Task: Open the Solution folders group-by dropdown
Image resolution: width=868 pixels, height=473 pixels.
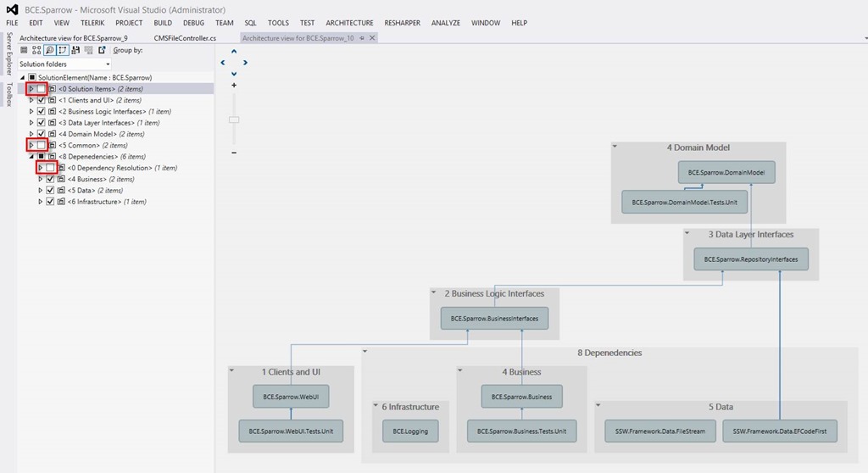Action: pos(64,64)
